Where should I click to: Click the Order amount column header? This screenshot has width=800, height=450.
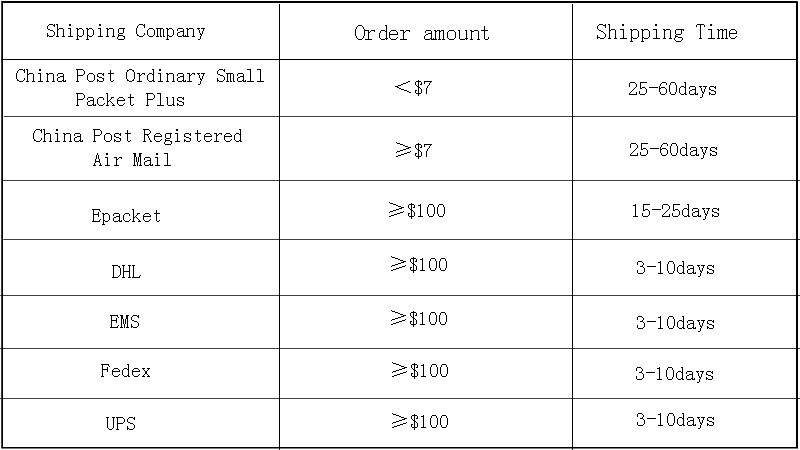pos(422,33)
